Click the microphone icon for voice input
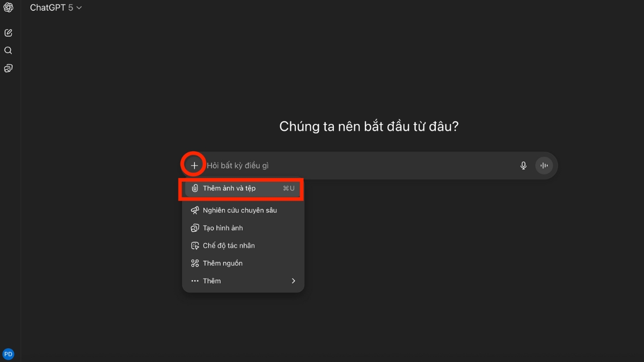644x362 pixels. pos(523,165)
